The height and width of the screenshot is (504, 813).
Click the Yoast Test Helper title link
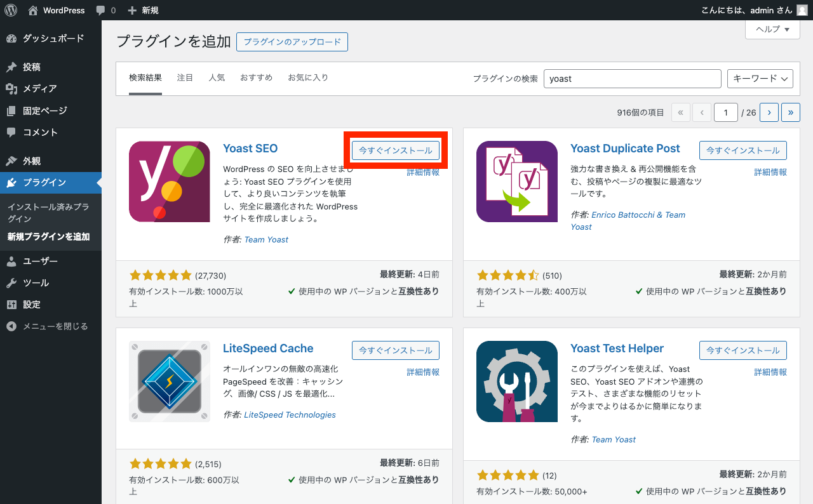617,348
